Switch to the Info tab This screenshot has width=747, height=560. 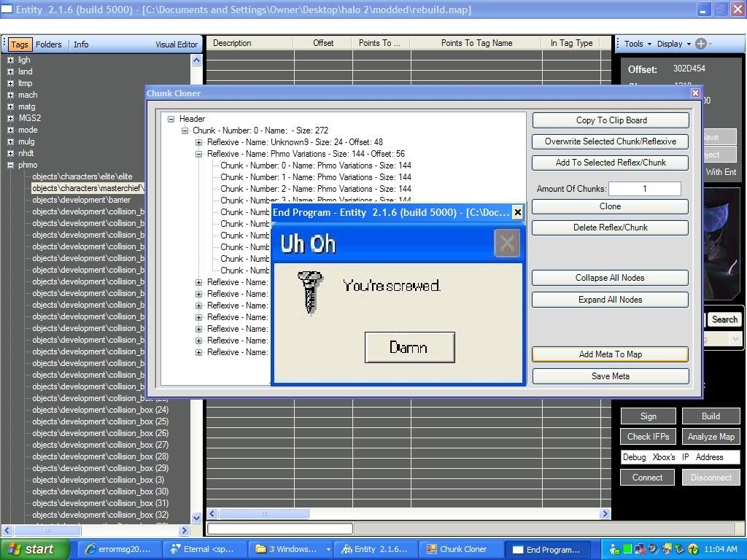81,44
